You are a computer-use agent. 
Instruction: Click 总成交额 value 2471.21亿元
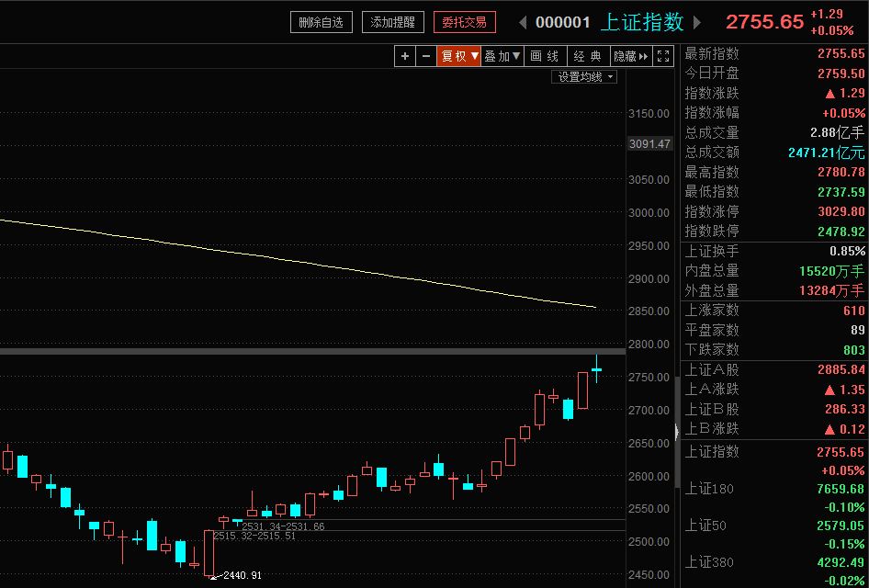point(827,153)
